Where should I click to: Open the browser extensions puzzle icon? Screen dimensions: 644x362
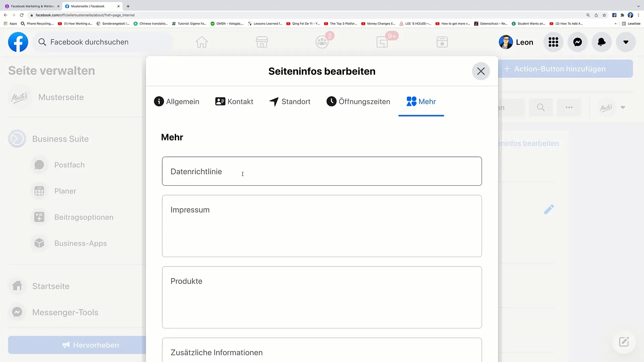click(622, 15)
